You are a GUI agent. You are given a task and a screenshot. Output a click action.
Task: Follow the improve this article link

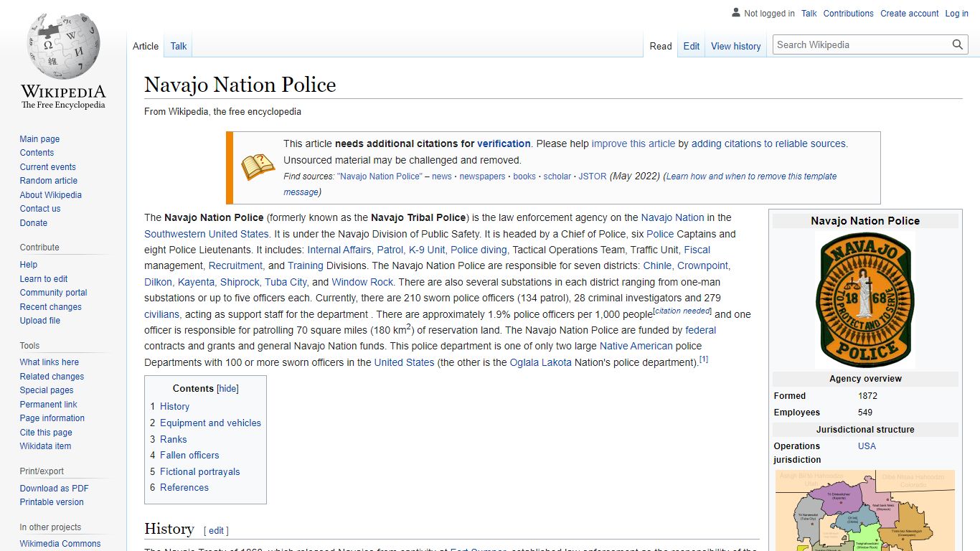pos(633,143)
